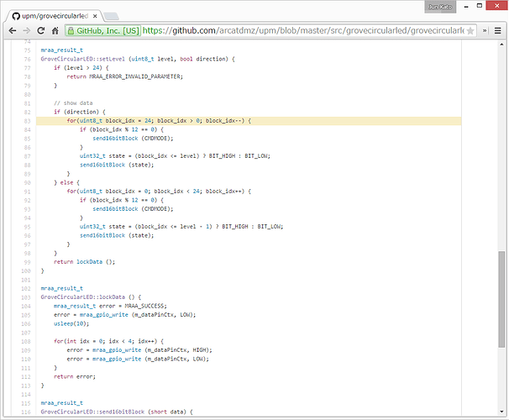This screenshot has height=420, width=509.
Task: Click 'level - 1' expression on line 95
Action: [195, 227]
